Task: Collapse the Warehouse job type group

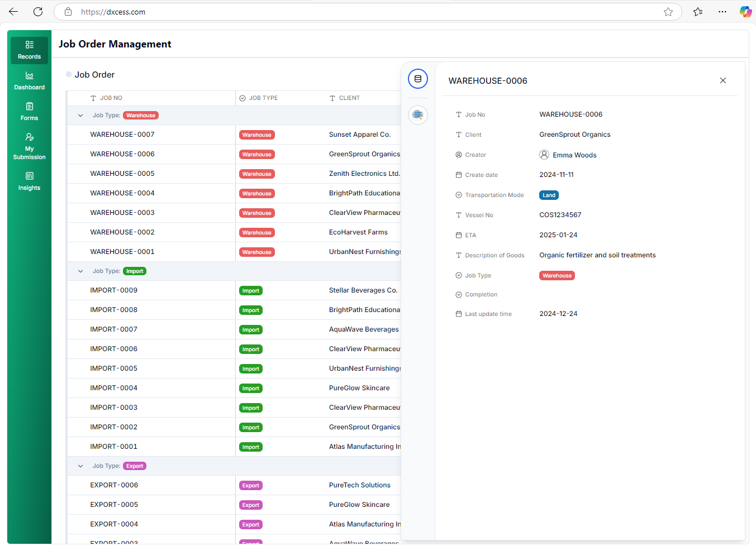Action: point(80,116)
